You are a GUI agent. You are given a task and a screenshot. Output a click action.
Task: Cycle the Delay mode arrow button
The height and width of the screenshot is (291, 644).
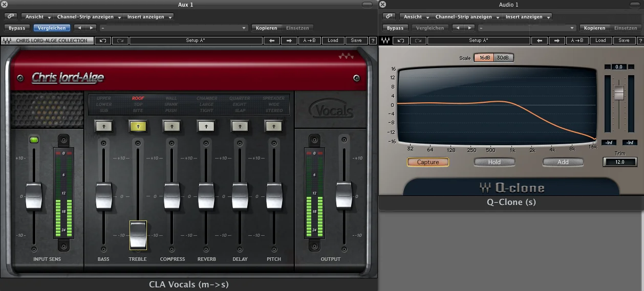point(240,125)
